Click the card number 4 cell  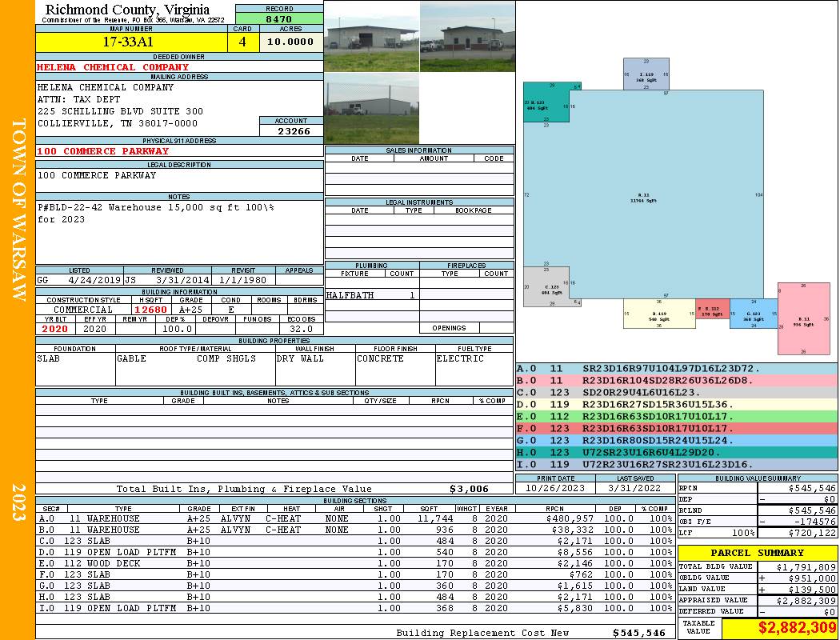[242, 42]
